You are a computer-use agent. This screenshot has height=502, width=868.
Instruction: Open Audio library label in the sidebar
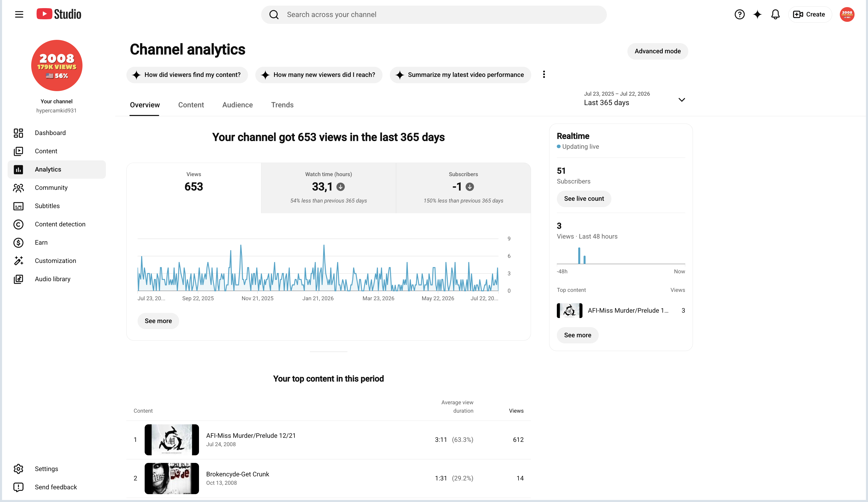[52, 279]
